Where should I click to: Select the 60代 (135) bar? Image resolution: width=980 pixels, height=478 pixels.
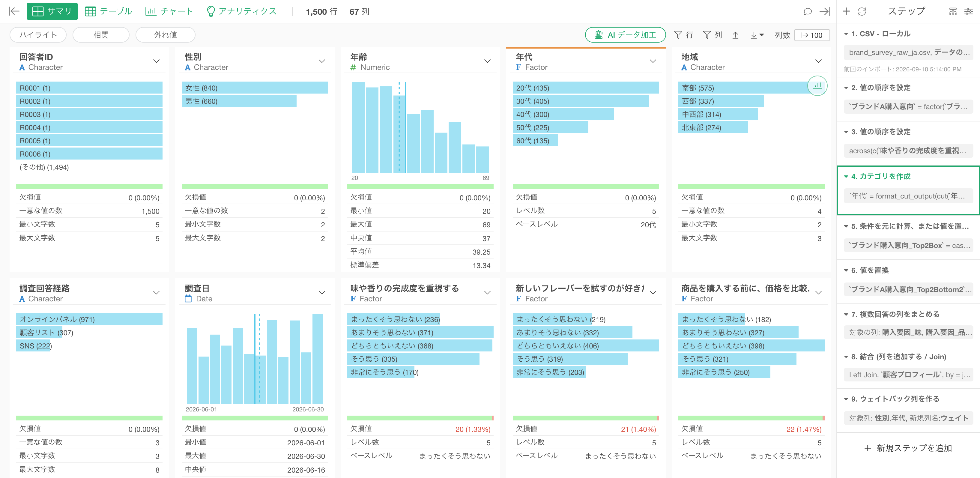pos(535,141)
